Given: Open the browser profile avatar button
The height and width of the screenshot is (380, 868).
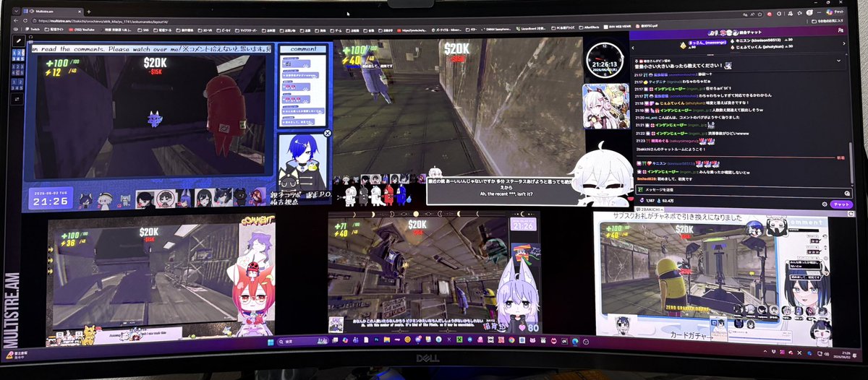Looking at the screenshot, I should [809, 12].
